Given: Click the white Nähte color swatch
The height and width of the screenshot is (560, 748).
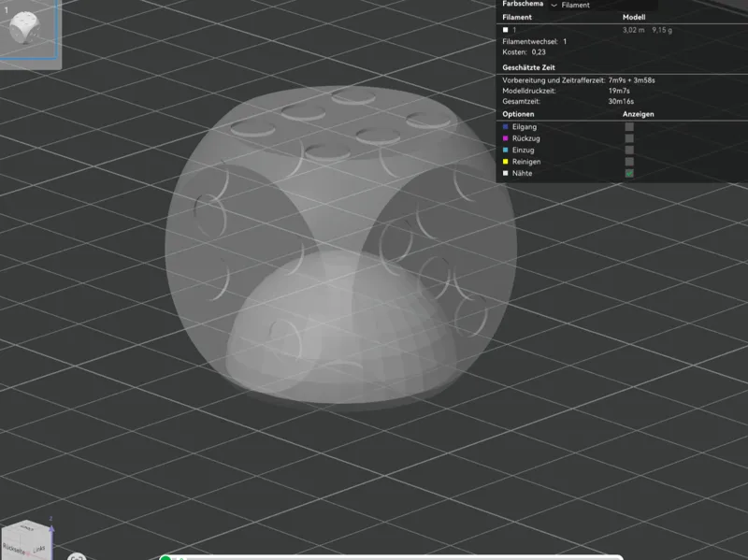Looking at the screenshot, I should tap(505, 173).
